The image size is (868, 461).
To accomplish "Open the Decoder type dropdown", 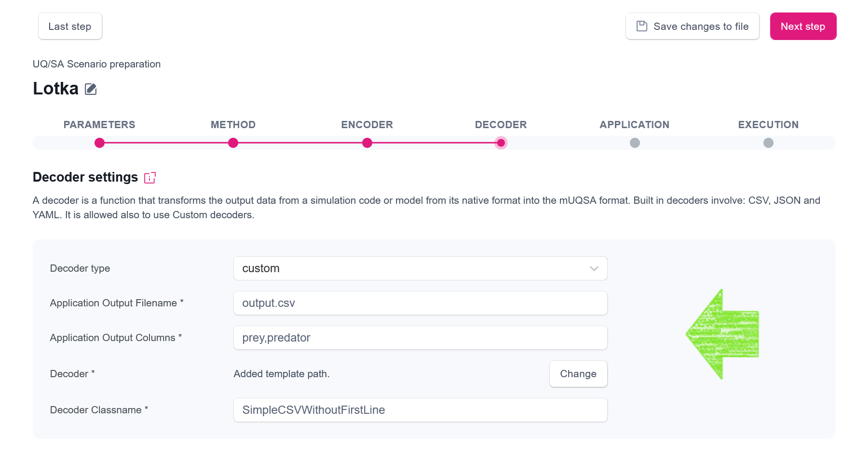I will [x=420, y=268].
